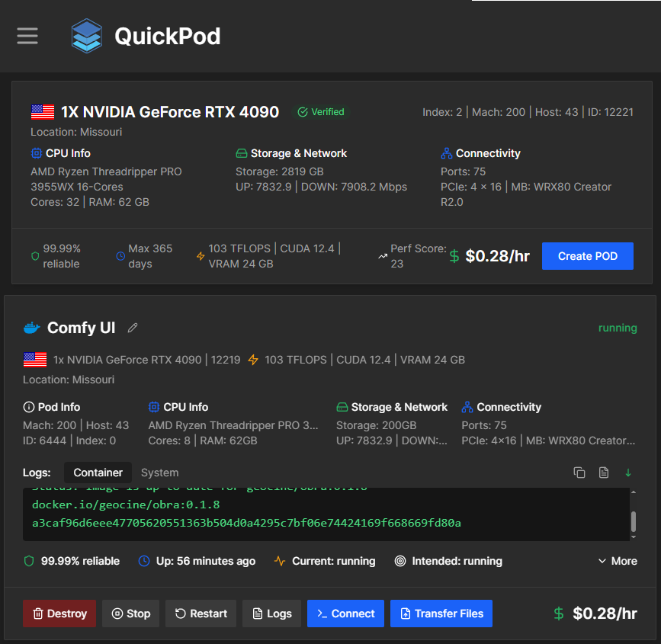The width and height of the screenshot is (661, 644).
Task: Click the Storage & Network drive icon in listing card
Action: (x=242, y=153)
